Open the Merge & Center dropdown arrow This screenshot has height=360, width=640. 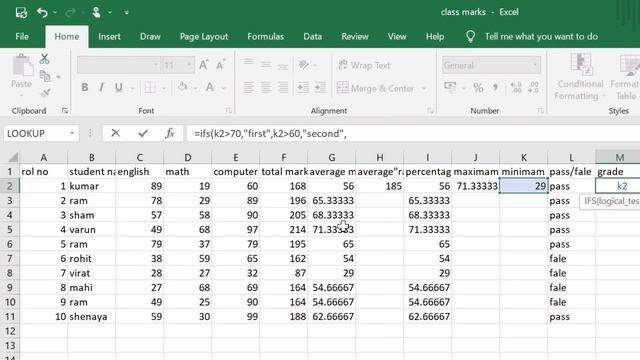point(424,88)
